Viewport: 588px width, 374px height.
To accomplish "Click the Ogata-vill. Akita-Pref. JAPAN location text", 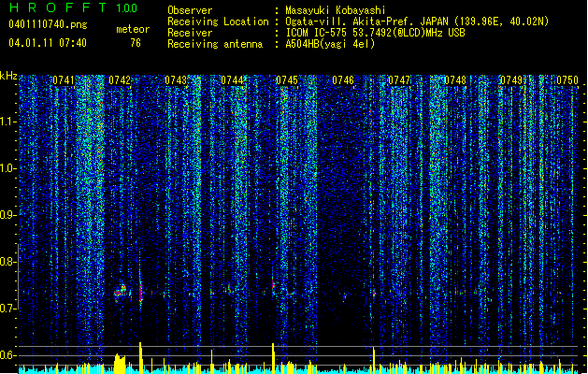I will point(417,22).
